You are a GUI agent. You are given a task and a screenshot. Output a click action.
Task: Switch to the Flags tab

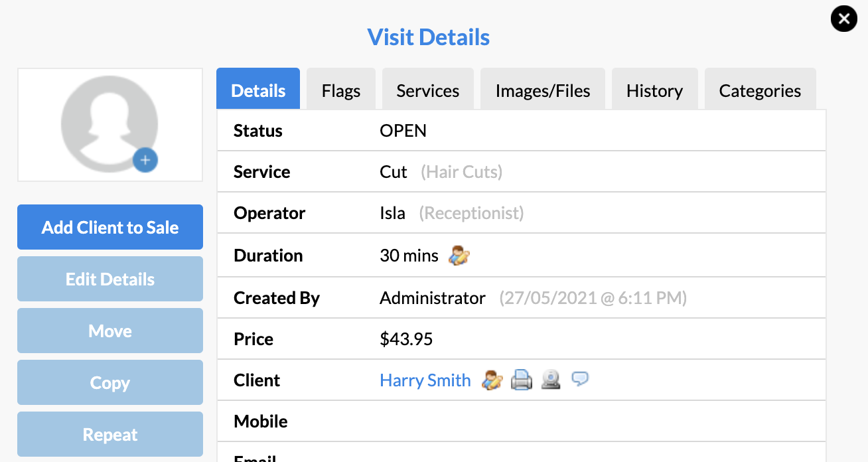pyautogui.click(x=340, y=90)
